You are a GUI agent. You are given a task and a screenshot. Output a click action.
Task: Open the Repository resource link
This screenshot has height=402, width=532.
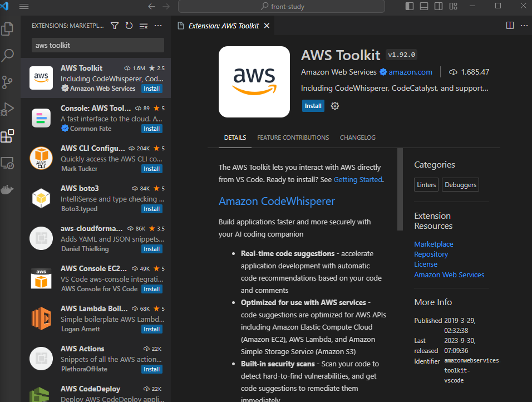tap(431, 254)
